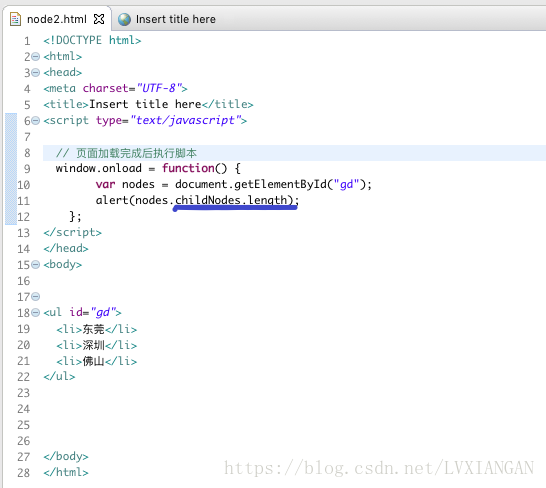This screenshot has height=488, width=546.
Task: Click the "text/javascript" type value
Action: click(185, 120)
